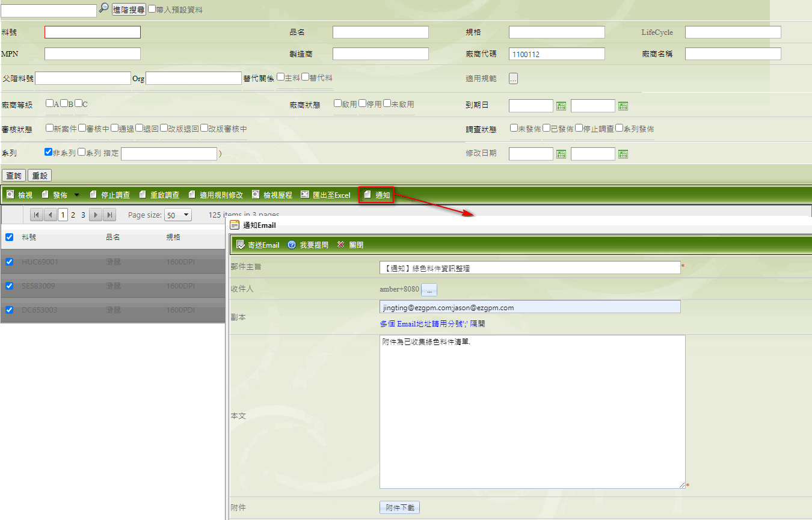Click the 郵件主旨 subject field
Viewport: 812px width, 520px height.
tap(530, 268)
